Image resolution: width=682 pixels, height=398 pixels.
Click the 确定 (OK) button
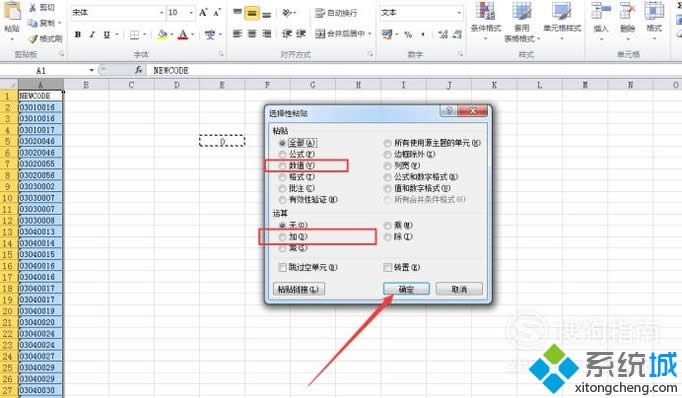406,289
